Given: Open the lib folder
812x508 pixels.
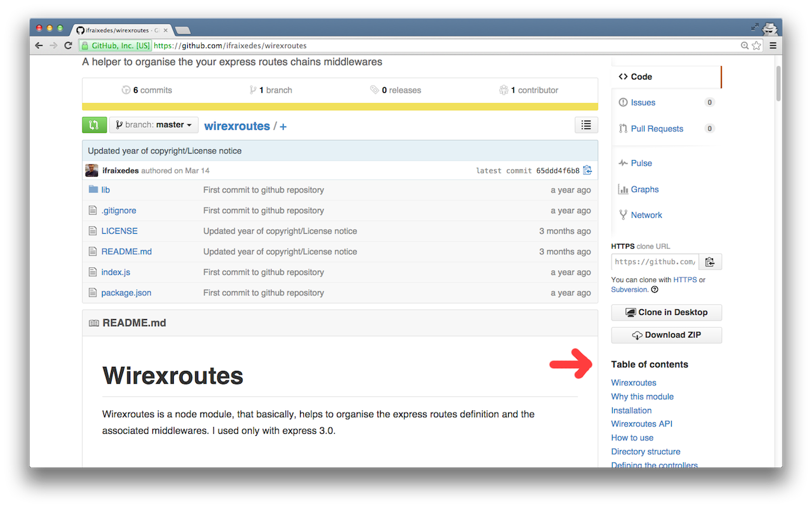Looking at the screenshot, I should coord(105,190).
